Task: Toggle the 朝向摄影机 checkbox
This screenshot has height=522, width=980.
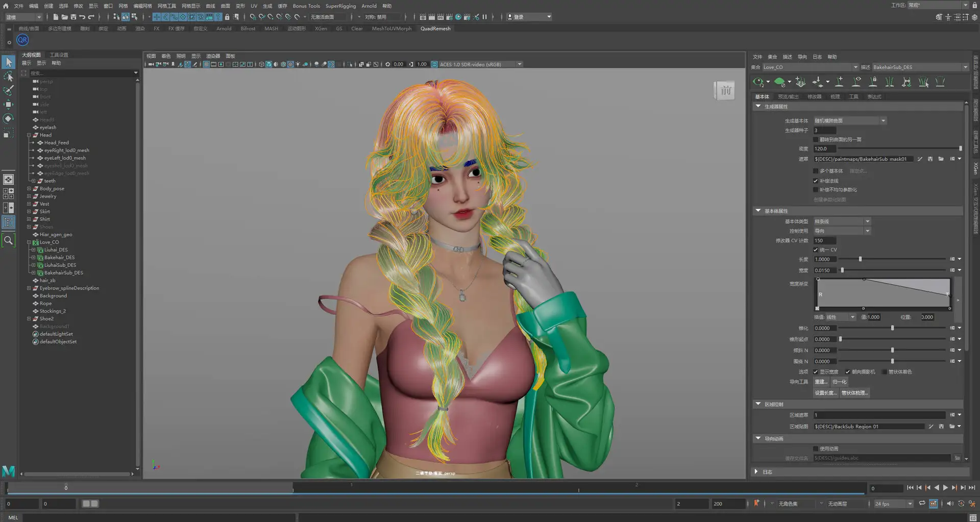Action: click(x=848, y=371)
